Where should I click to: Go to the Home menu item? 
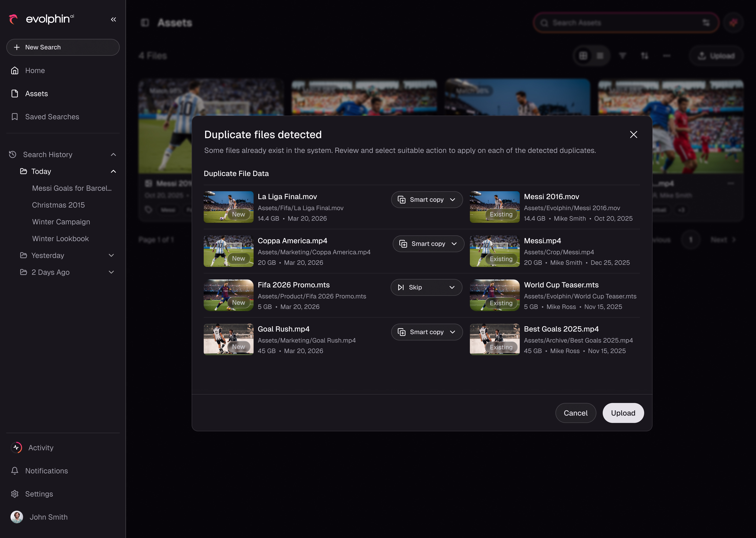63,71
